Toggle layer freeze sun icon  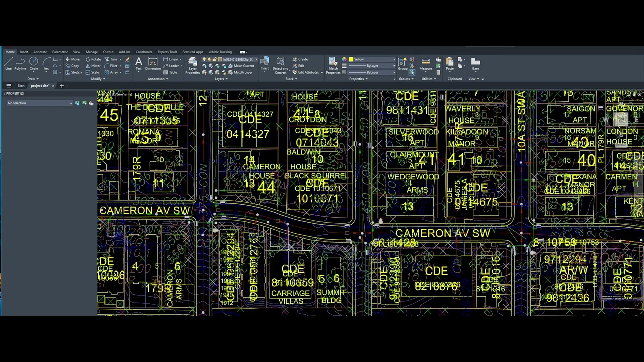[209, 59]
